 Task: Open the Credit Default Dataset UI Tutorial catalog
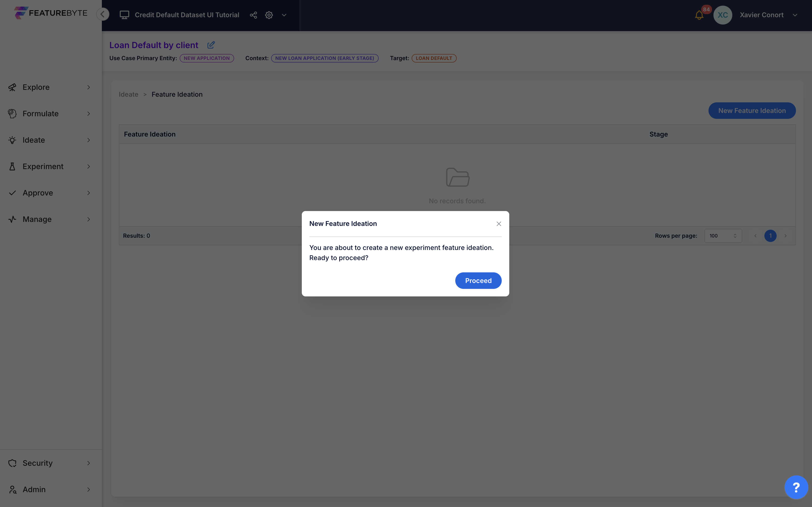(x=187, y=15)
